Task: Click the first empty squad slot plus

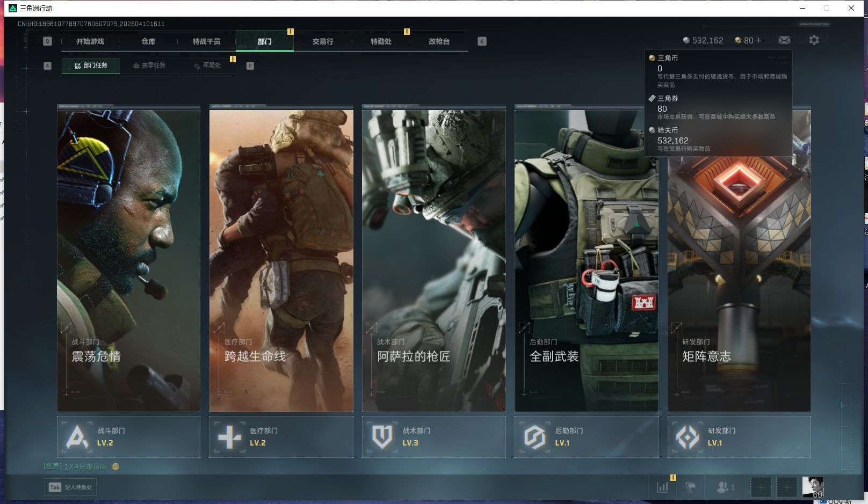Action: [761, 487]
